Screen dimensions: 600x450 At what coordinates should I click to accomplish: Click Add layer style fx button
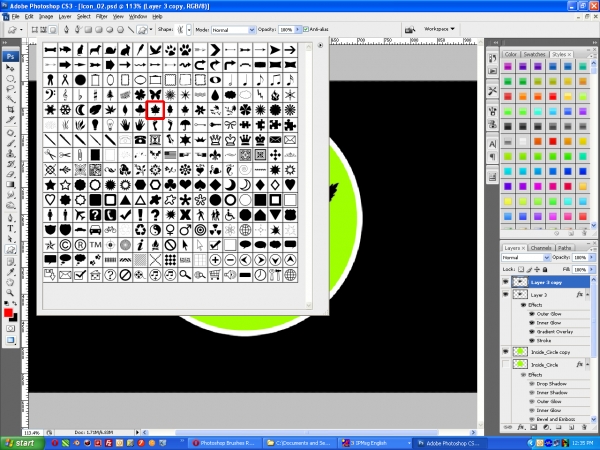tap(520, 427)
